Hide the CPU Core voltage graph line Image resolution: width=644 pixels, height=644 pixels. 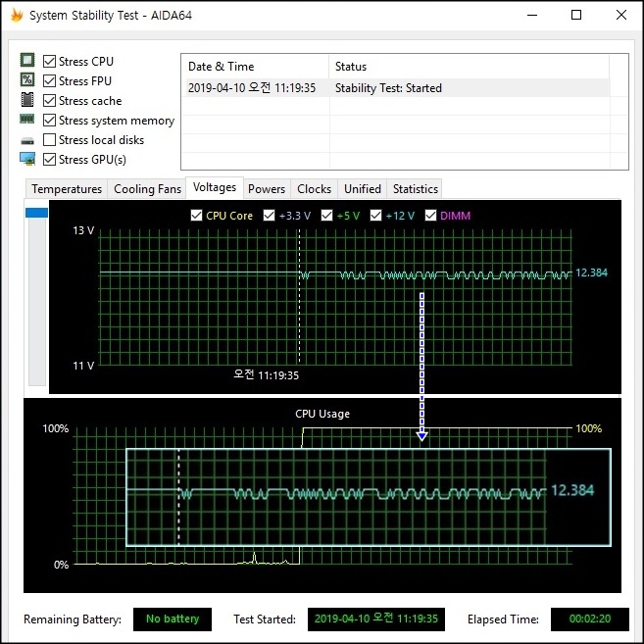tap(196, 216)
